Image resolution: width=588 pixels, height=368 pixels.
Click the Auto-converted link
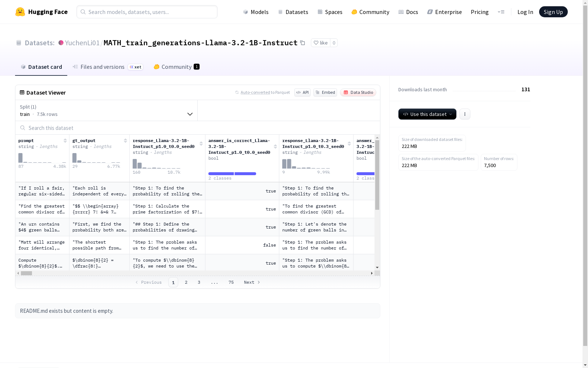255,92
